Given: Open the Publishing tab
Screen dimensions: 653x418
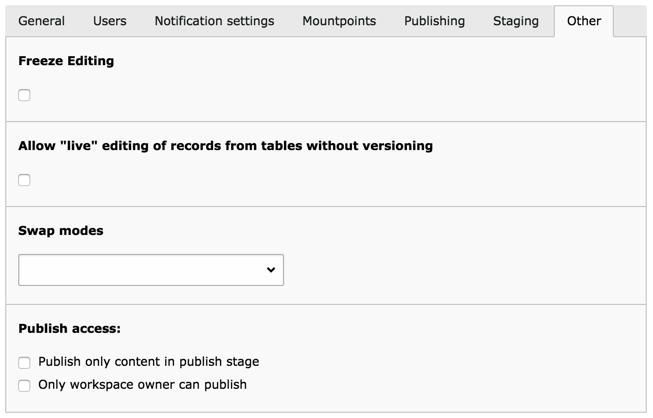Looking at the screenshot, I should click(x=434, y=21).
